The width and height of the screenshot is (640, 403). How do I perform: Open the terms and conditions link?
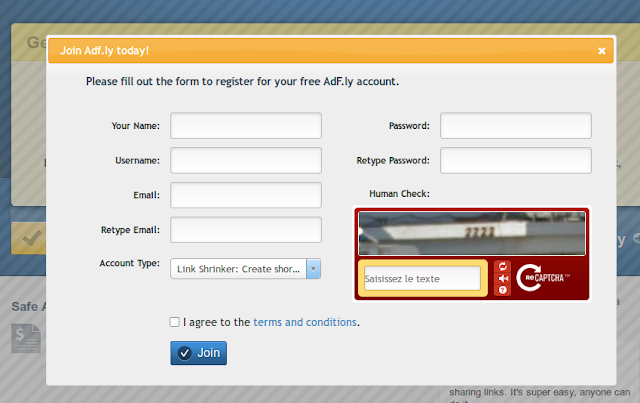click(x=305, y=322)
